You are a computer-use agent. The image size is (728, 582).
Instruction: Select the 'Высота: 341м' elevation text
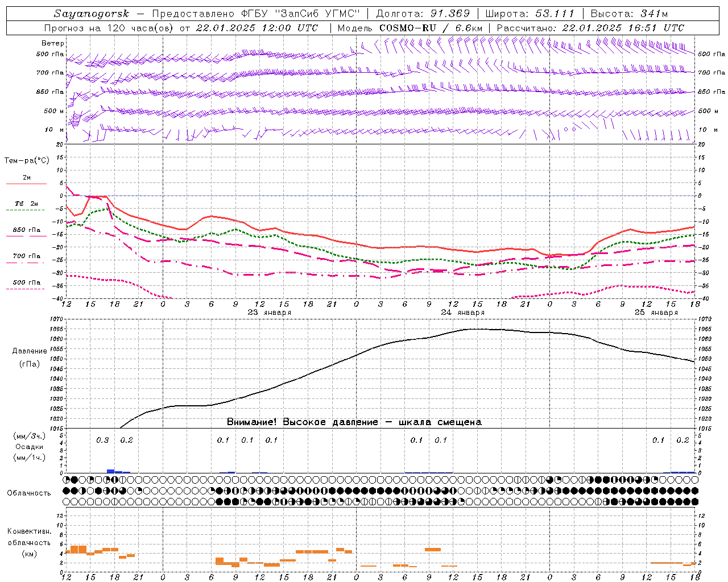(629, 14)
